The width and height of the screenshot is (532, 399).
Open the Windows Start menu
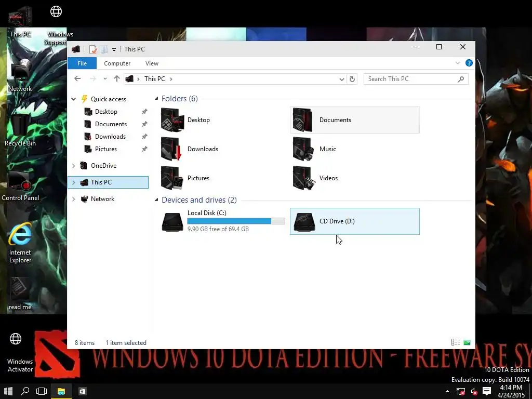tap(8, 391)
